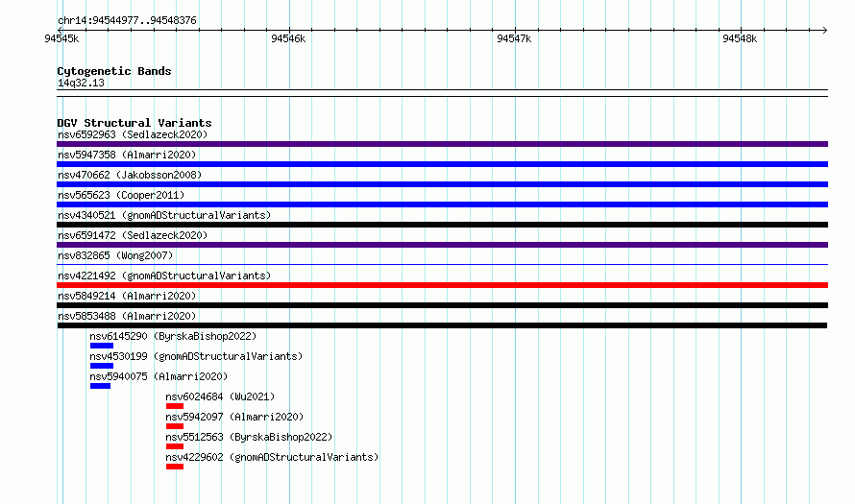The height and width of the screenshot is (504, 855).
Task: Click the nsv5940075 (Almarri2020) label
Action: tap(159, 376)
